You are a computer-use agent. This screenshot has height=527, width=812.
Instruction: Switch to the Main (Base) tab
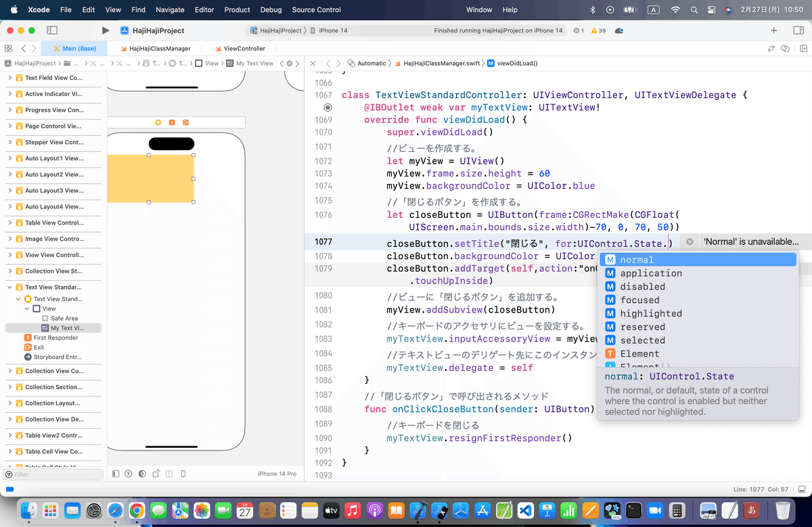tap(74, 49)
